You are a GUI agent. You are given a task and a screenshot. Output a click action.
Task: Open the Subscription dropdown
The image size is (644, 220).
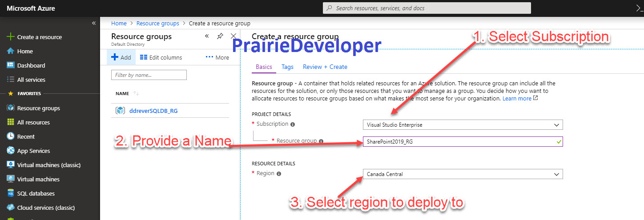point(463,125)
